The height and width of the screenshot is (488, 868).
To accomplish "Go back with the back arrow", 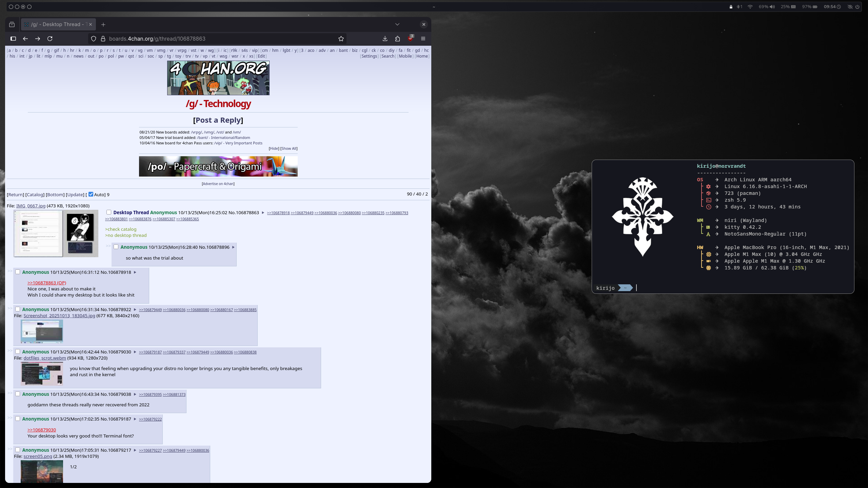I will pyautogui.click(x=25, y=39).
